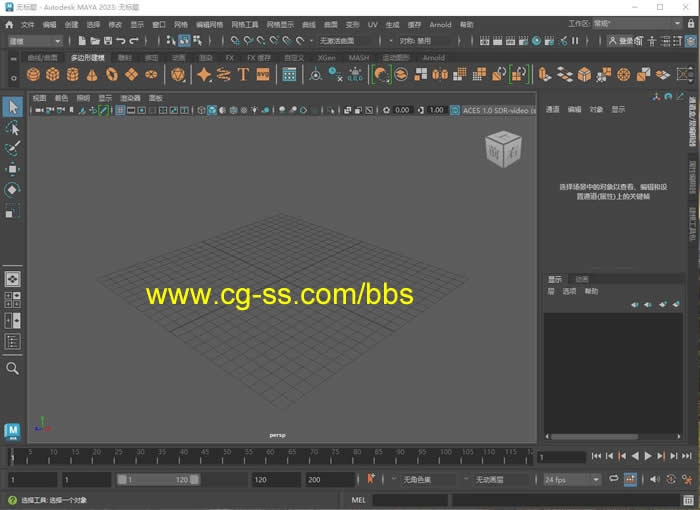Select the arrow Select tool in toolbox
The height and width of the screenshot is (510, 700).
pos(12,107)
